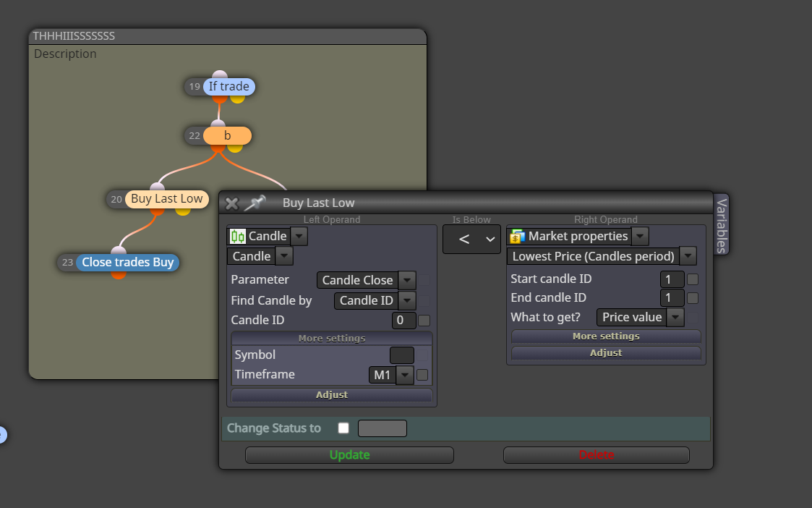Click the Description text of the group
Viewport: 812px width, 508px height.
pos(65,54)
